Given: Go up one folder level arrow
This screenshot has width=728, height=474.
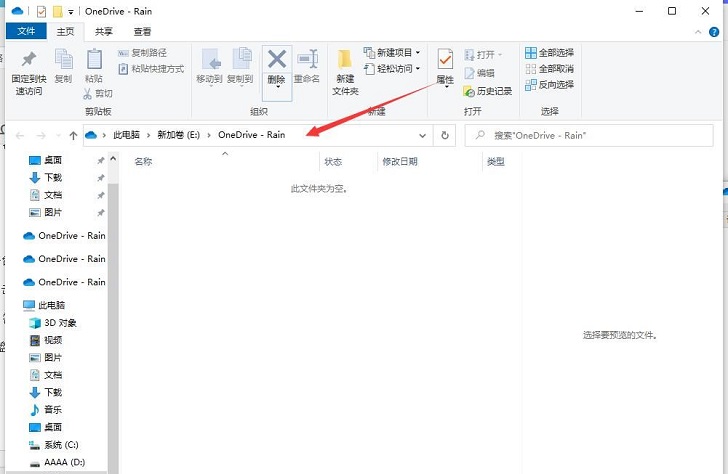Looking at the screenshot, I should pos(73,136).
